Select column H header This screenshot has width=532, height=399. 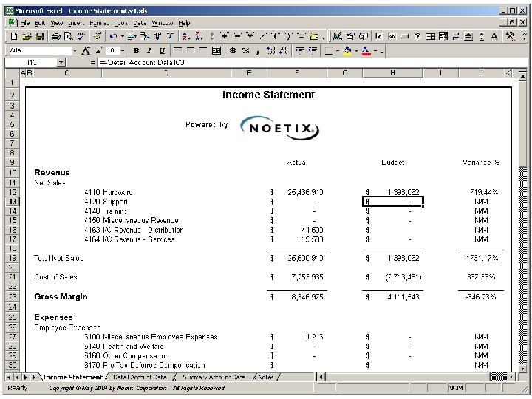[392, 73]
